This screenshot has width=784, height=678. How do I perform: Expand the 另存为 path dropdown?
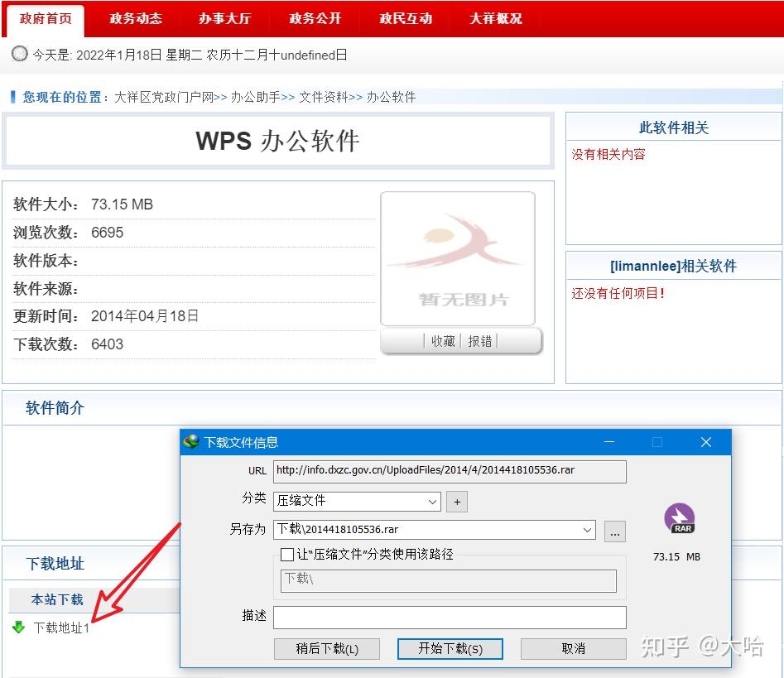588,530
